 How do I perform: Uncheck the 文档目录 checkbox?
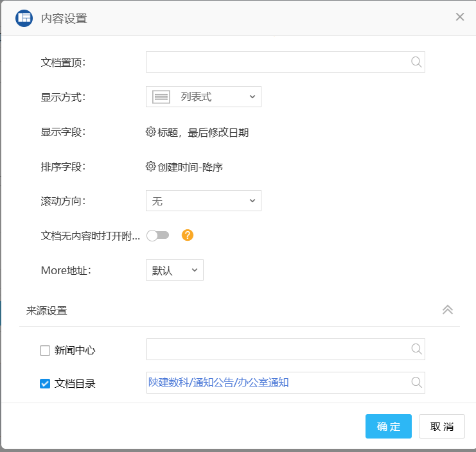[x=45, y=384]
